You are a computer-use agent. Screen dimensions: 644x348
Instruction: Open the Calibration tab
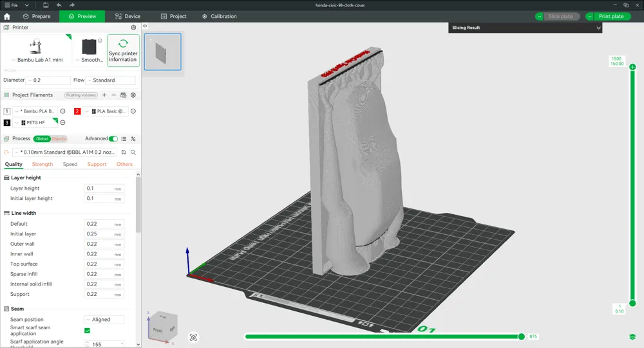[x=220, y=17]
